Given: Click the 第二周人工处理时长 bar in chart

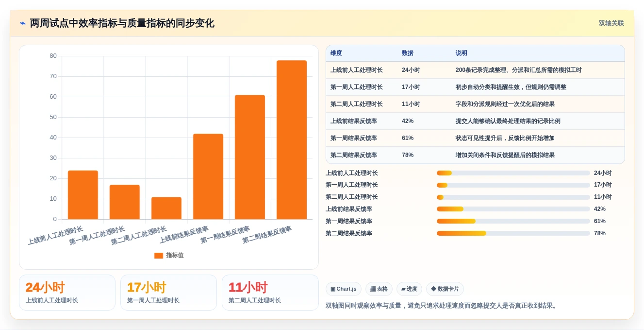Looking at the screenshot, I should click(166, 208).
